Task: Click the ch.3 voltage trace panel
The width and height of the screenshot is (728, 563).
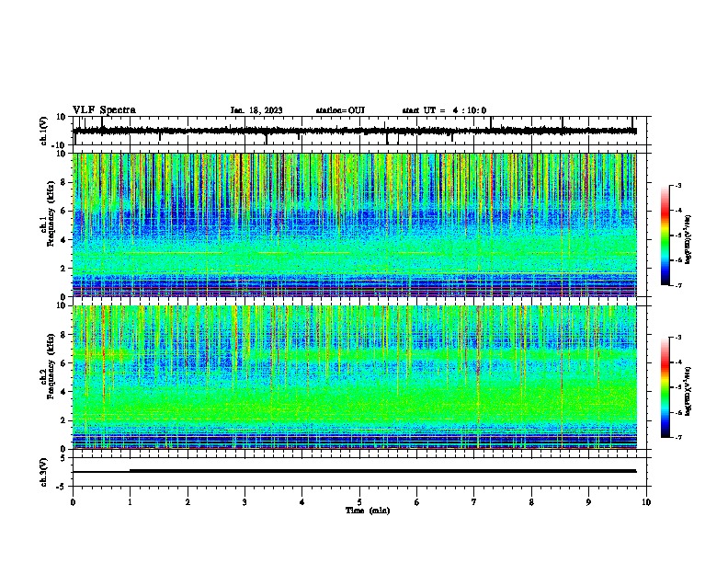Action: point(361,472)
